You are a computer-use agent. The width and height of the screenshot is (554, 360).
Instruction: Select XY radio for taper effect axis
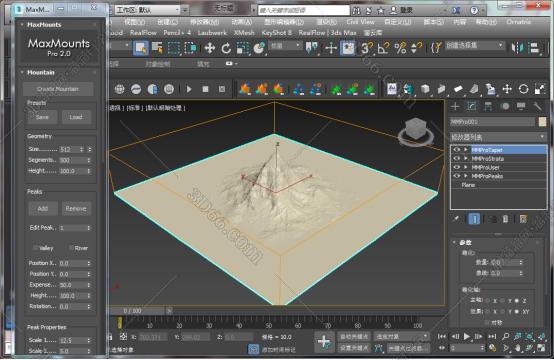pyautogui.click(x=517, y=312)
